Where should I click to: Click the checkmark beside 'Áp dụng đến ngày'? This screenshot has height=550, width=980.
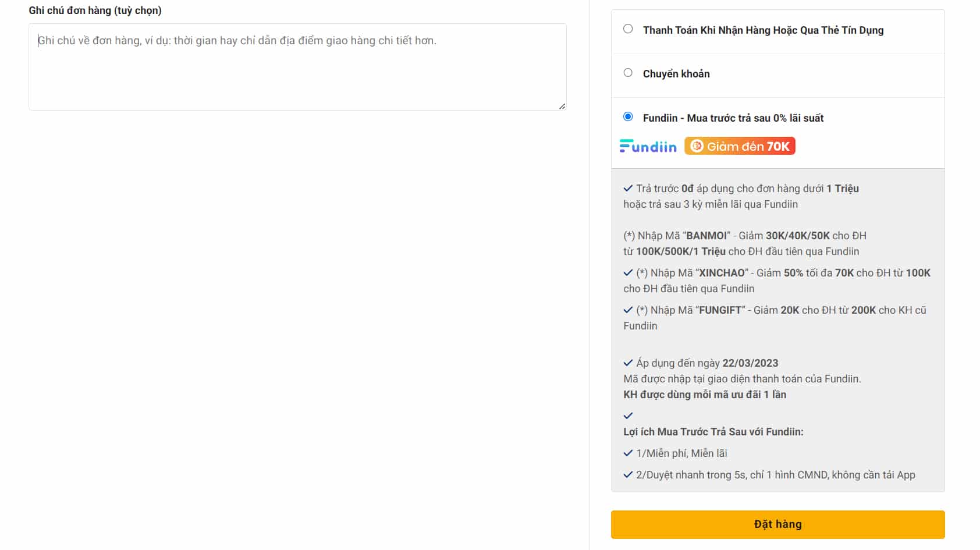pyautogui.click(x=628, y=363)
